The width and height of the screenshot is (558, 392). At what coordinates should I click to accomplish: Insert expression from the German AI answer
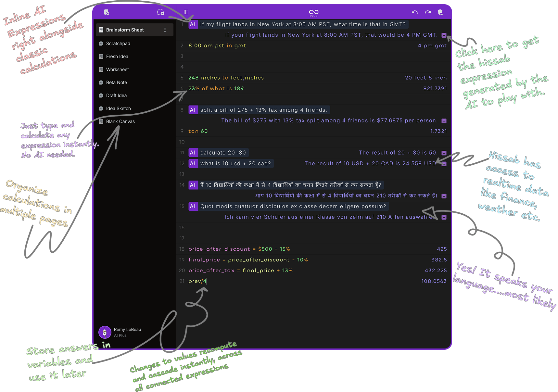444,217
